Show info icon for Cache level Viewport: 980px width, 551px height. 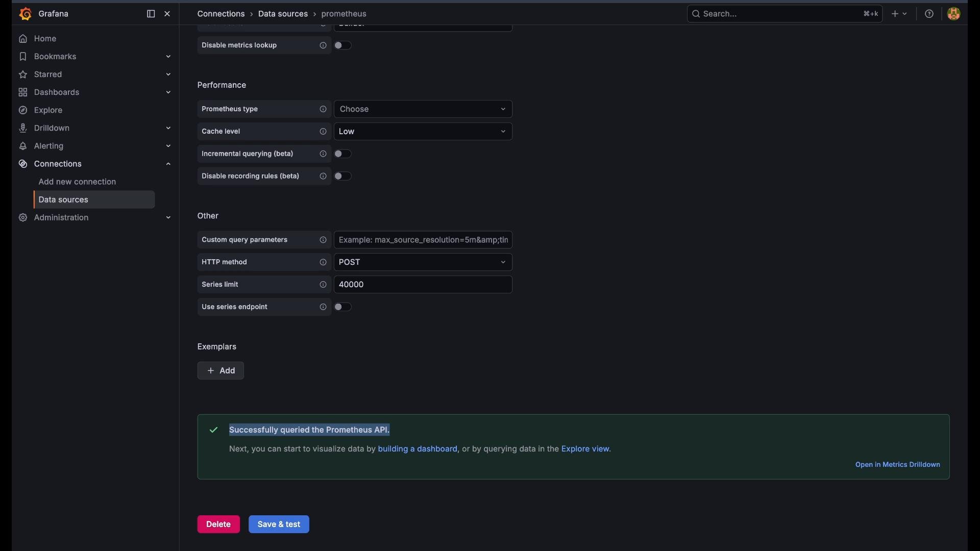pyautogui.click(x=323, y=132)
